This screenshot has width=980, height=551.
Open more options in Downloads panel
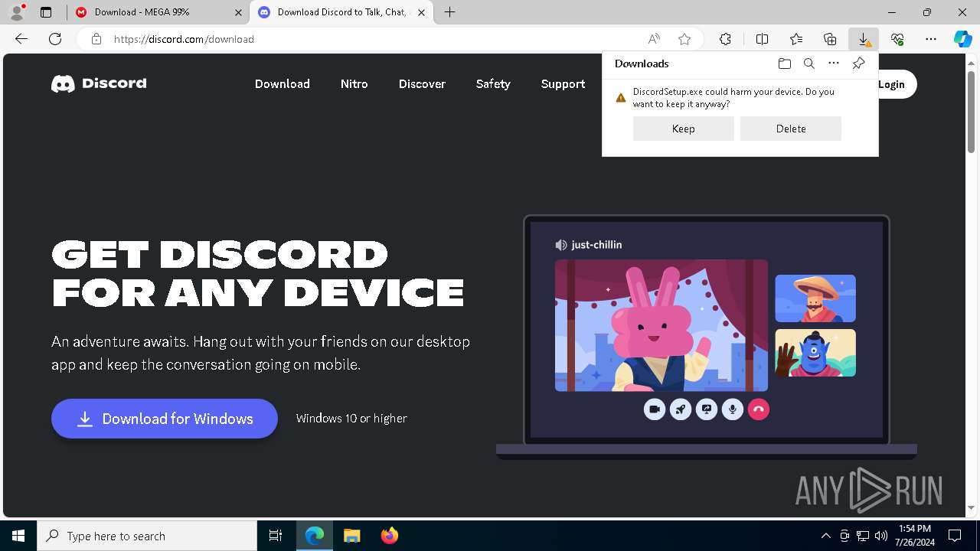click(x=834, y=64)
